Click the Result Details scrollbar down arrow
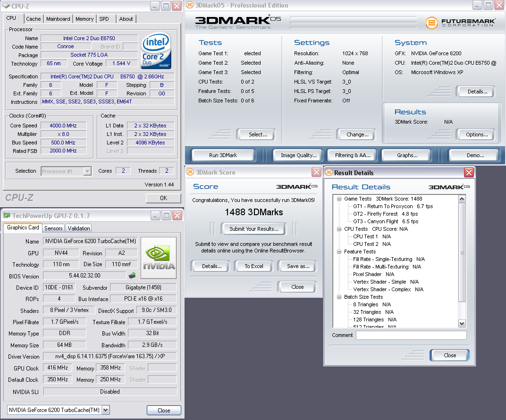This screenshot has width=506, height=420. (x=462, y=323)
